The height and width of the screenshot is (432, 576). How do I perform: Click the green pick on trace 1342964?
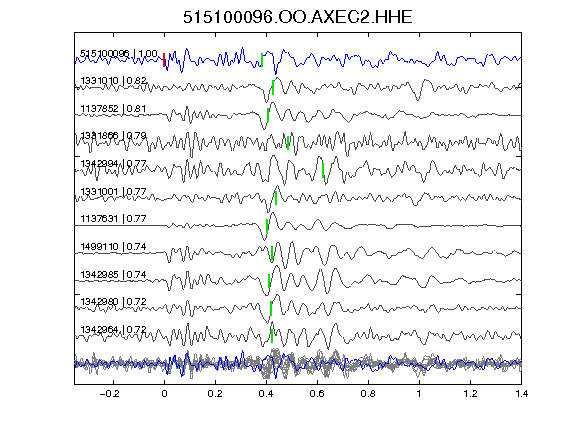click(272, 336)
